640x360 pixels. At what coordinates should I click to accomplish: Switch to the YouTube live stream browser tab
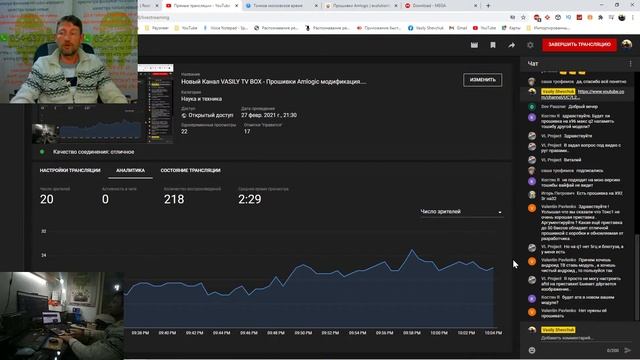201,6
